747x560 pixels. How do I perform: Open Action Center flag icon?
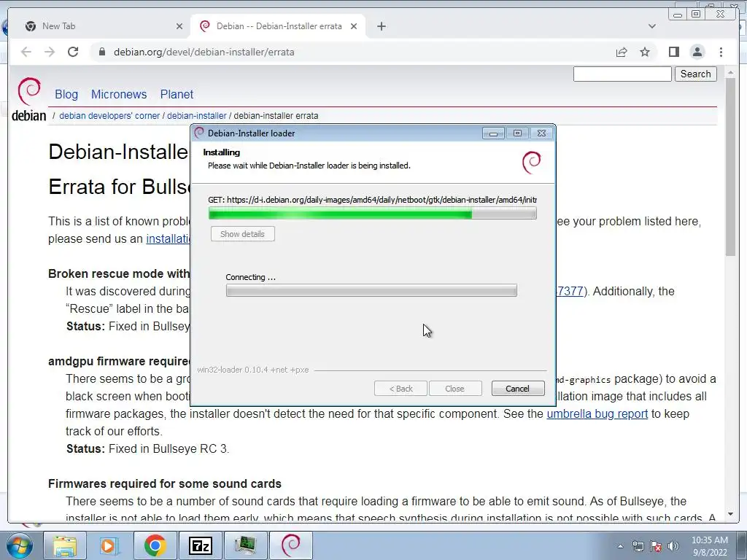tap(656, 546)
